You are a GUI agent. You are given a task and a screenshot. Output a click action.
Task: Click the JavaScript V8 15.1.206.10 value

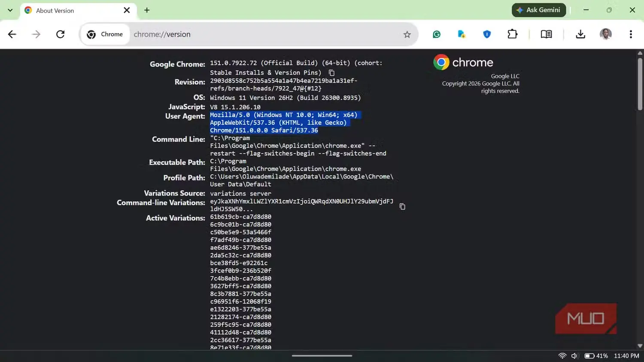click(x=235, y=107)
